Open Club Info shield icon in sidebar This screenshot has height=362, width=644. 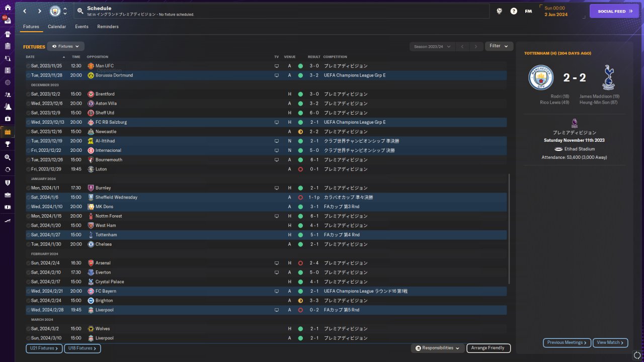[x=8, y=183]
